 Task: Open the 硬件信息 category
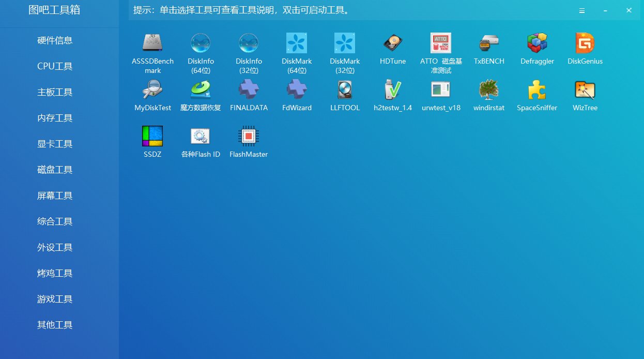(x=55, y=40)
